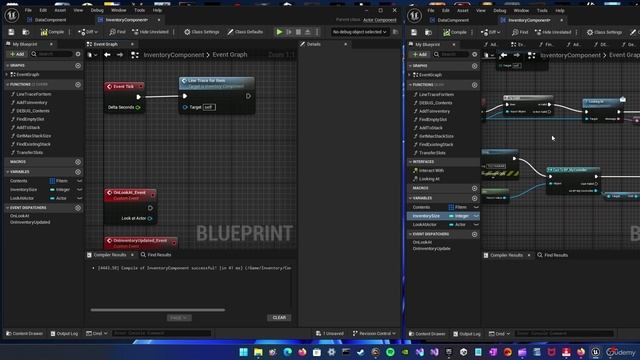
Task: Select GetMaxStackSize function in left window
Action: click(33, 136)
